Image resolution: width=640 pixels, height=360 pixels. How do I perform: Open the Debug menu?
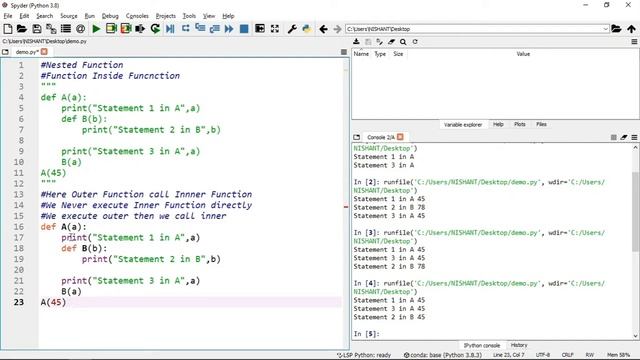click(x=110, y=16)
